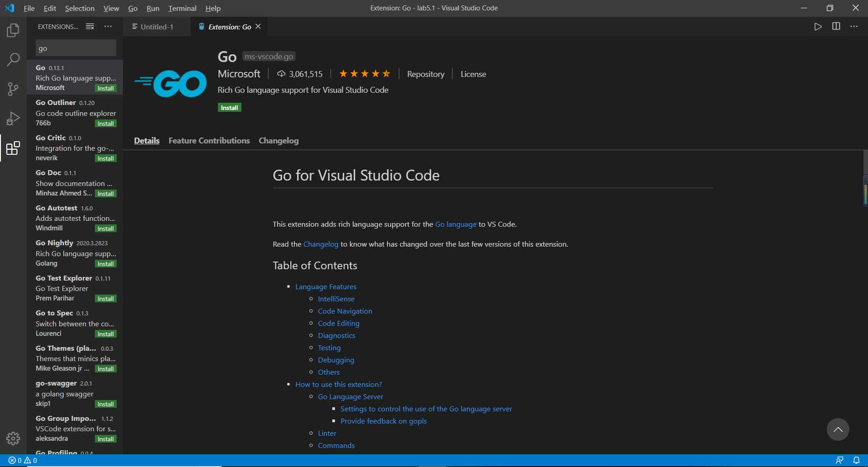Viewport: 868px width, 467px height.
Task: Select Go Group Imports extension entry
Action: 75,428
